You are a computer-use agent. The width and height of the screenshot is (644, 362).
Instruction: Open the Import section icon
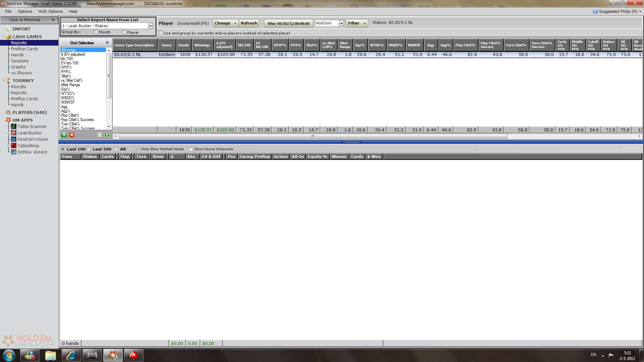(x=8, y=29)
